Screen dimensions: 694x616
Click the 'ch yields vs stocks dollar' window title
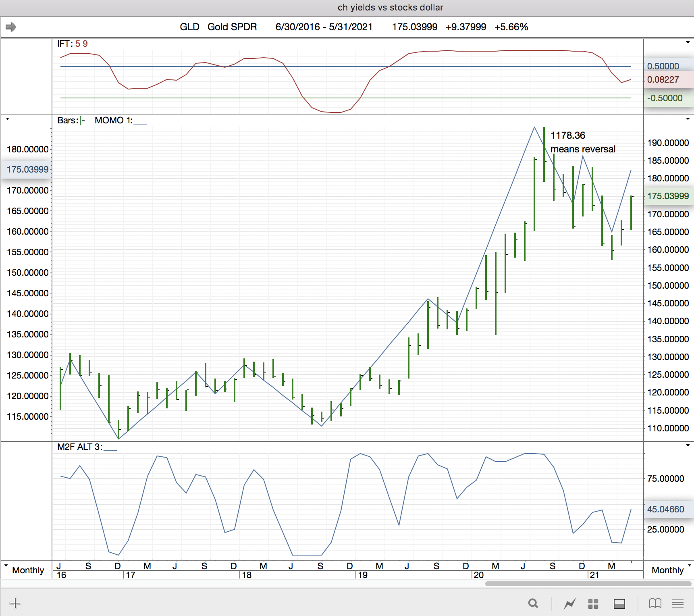click(390, 7)
